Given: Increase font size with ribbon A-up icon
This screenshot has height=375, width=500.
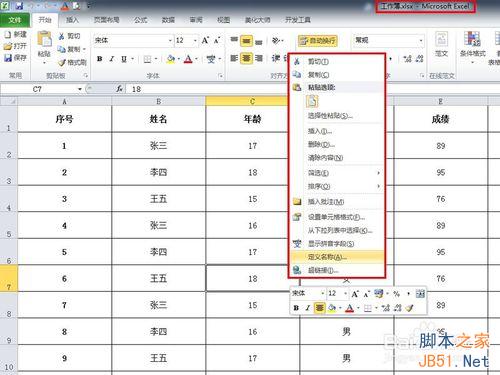Looking at the screenshot, I should click(x=205, y=40).
